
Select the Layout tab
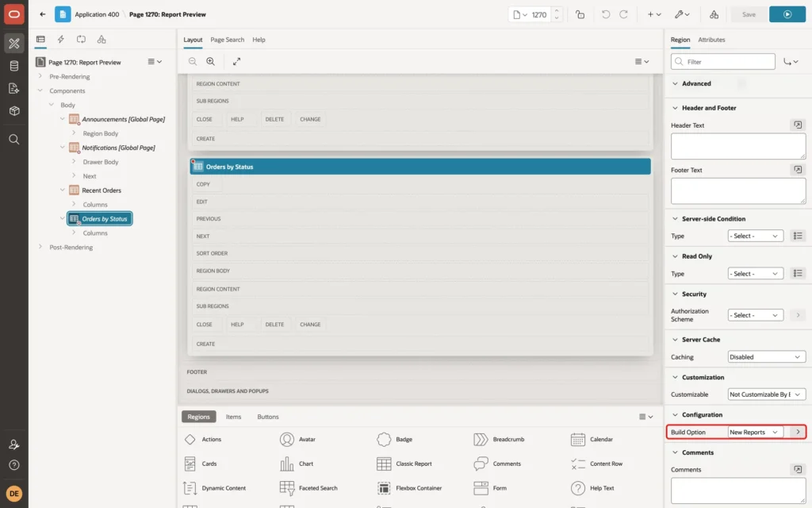coord(193,40)
